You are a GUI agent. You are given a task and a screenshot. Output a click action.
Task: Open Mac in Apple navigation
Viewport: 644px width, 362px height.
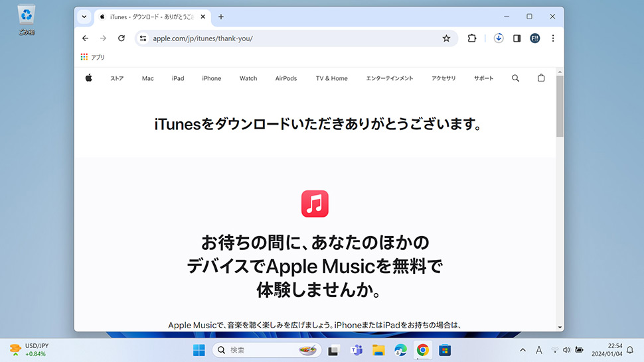coord(148,78)
